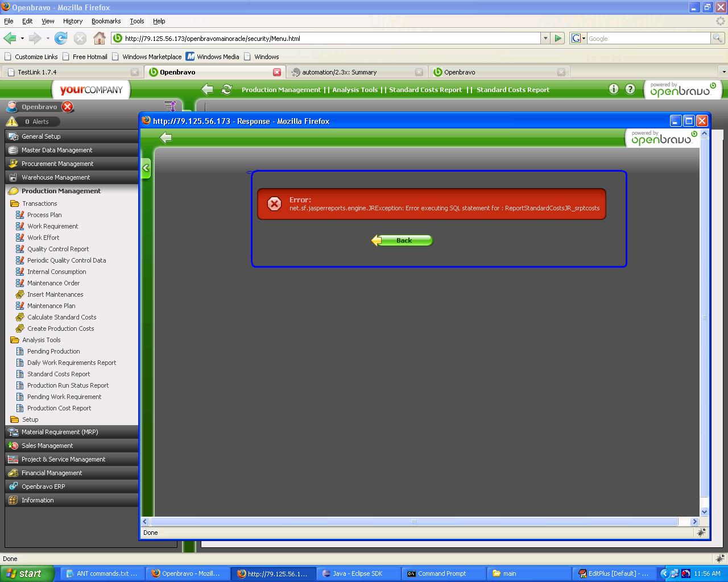
Task: Open the Bookmarks menu
Action: pos(106,21)
